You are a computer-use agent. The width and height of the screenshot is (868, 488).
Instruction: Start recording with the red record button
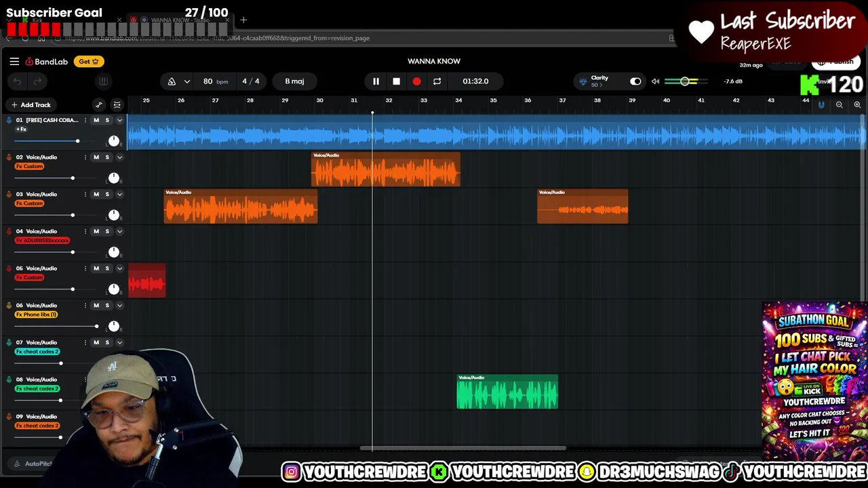point(416,81)
